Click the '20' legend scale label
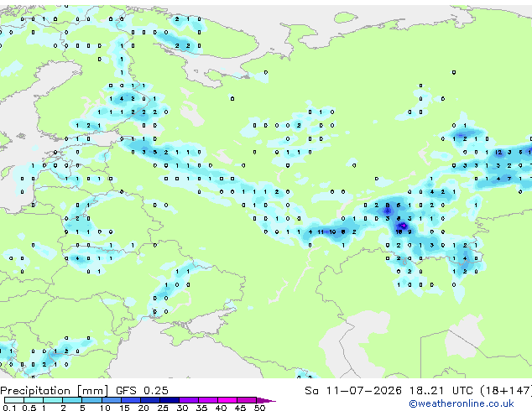 (x=143, y=408)
